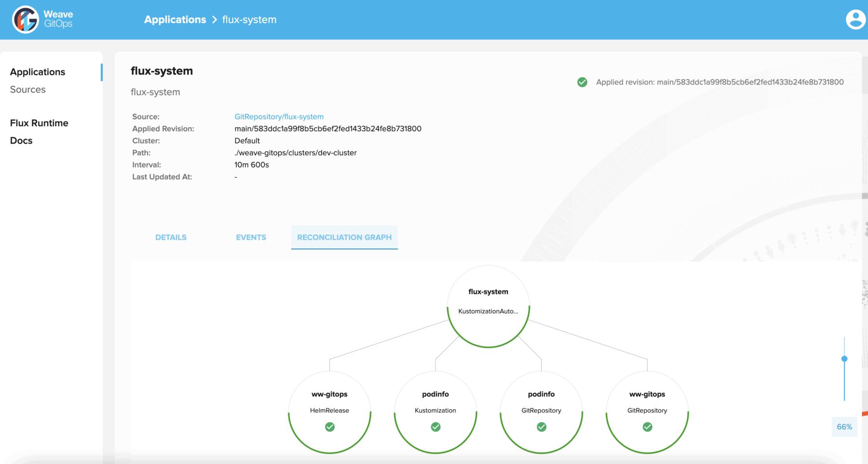This screenshot has width=868, height=464.
Task: Switch to the Events tab
Action: pyautogui.click(x=251, y=237)
